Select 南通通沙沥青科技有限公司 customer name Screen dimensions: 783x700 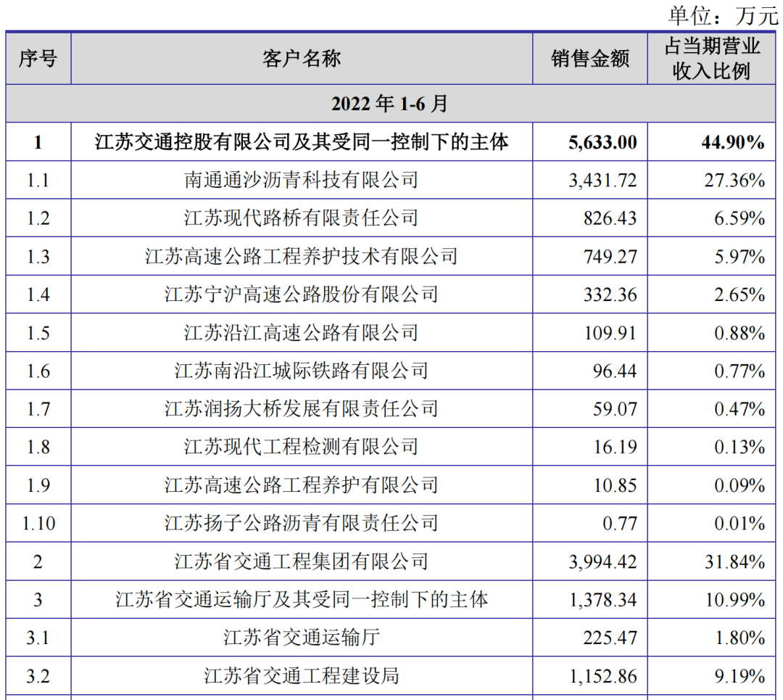point(302,180)
